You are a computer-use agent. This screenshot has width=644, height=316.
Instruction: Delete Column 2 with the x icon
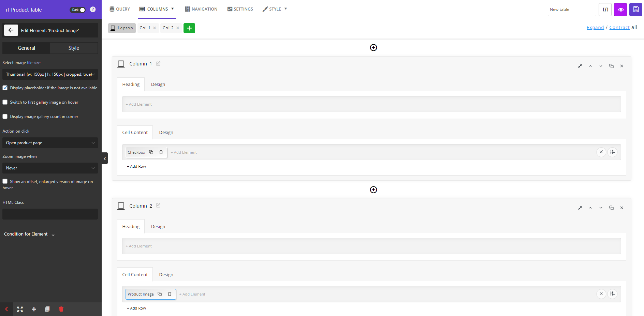point(621,208)
